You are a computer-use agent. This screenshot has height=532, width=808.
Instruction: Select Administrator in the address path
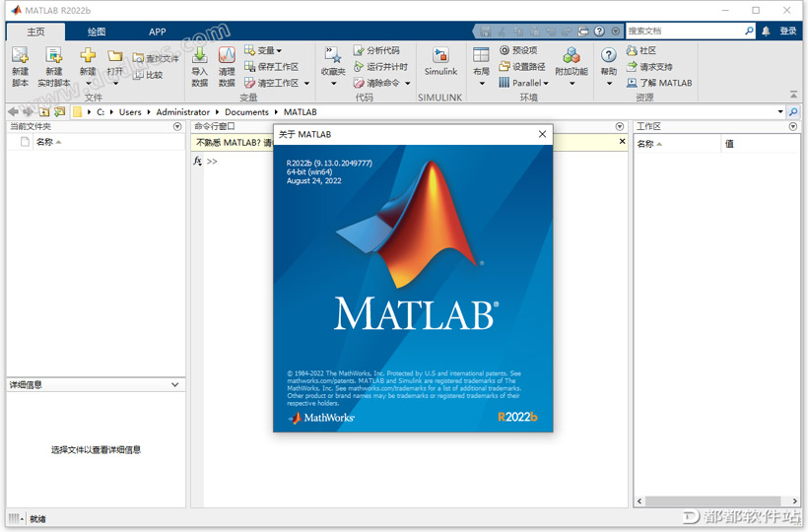tap(183, 111)
